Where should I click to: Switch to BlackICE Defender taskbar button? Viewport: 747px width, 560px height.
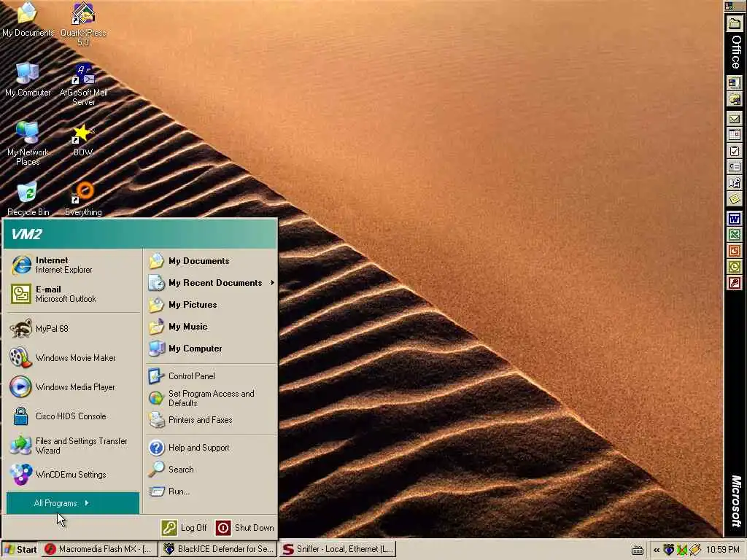coord(218,549)
